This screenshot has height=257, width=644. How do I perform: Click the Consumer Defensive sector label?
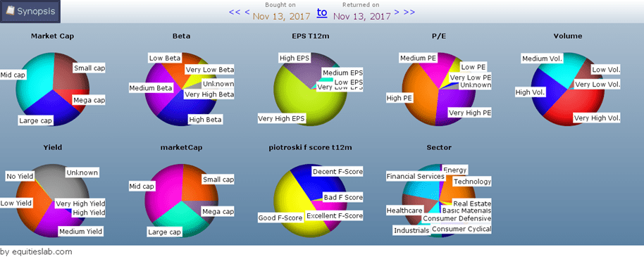coord(457,218)
